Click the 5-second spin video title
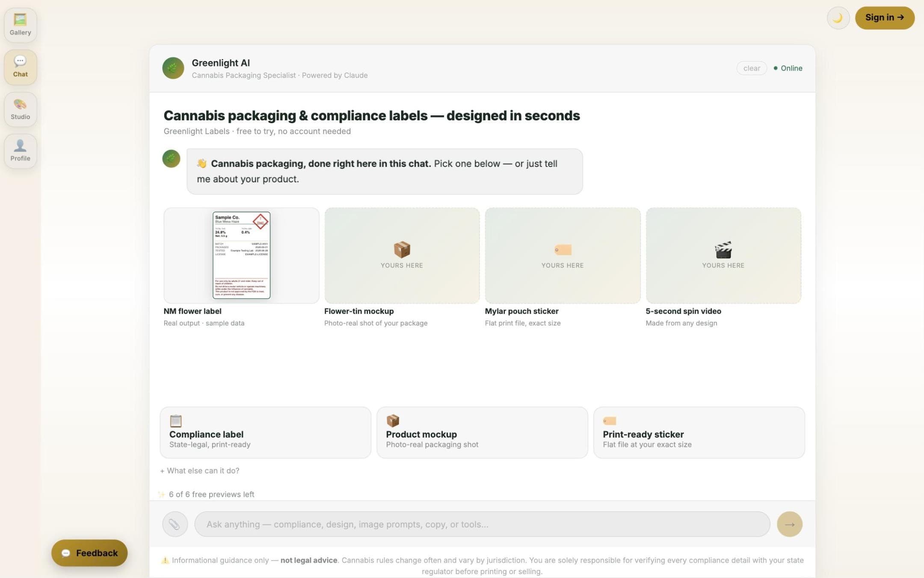The image size is (924, 578). tap(683, 311)
